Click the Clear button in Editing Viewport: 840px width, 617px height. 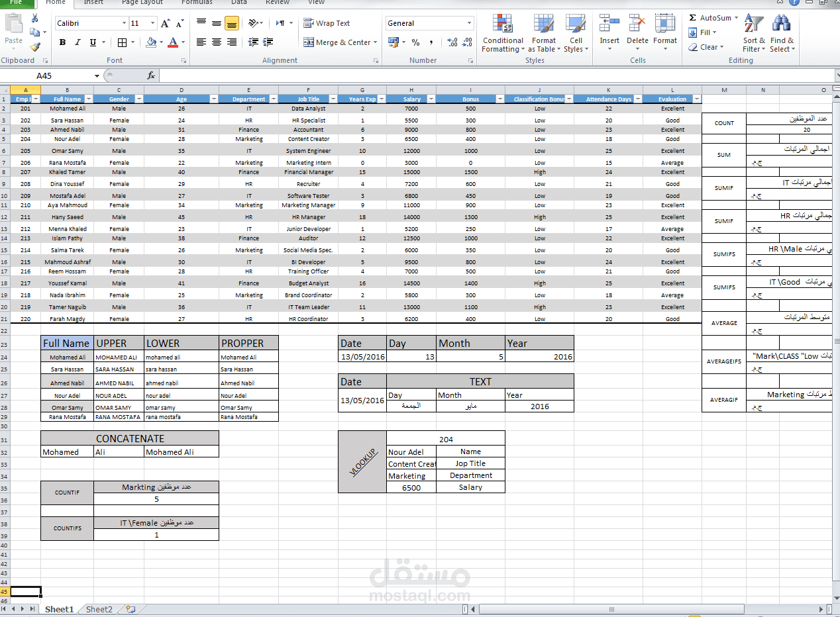(706, 47)
